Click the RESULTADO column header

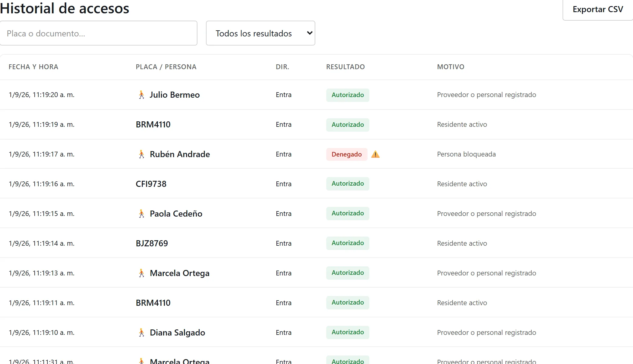pos(345,67)
